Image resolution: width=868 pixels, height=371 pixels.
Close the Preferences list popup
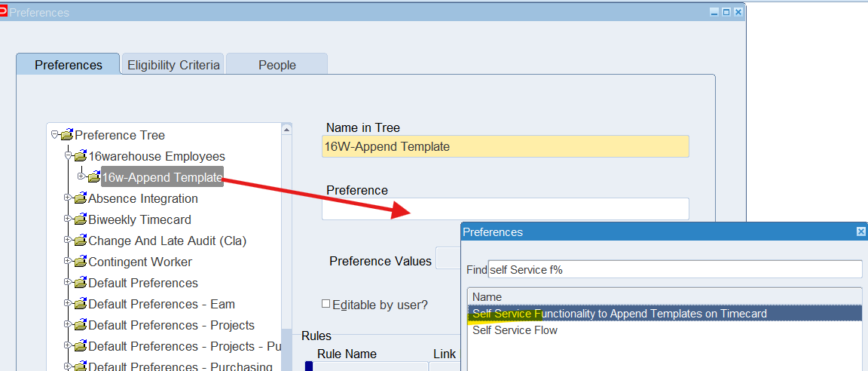(860, 232)
